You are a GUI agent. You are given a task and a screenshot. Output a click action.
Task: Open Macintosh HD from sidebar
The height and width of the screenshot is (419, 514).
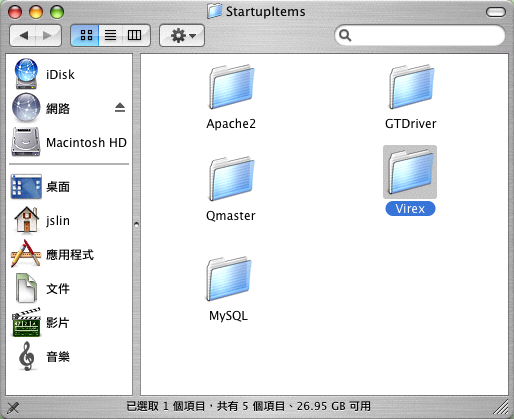[69, 142]
